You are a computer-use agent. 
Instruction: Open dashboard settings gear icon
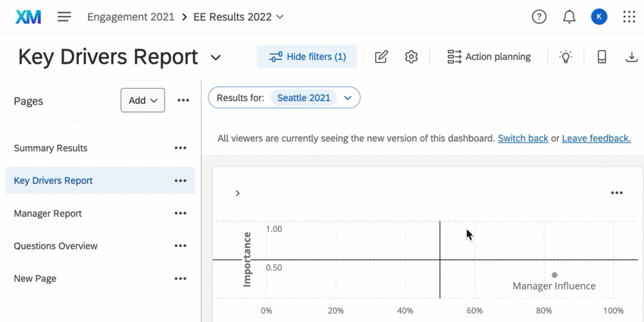pyautogui.click(x=411, y=57)
